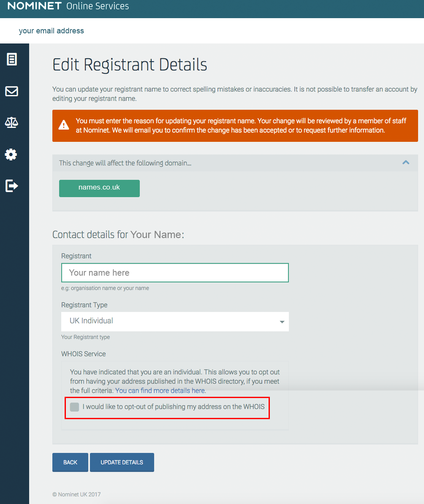Click the NOMINET logo in header
The height and width of the screenshot is (504, 424).
tap(35, 6)
